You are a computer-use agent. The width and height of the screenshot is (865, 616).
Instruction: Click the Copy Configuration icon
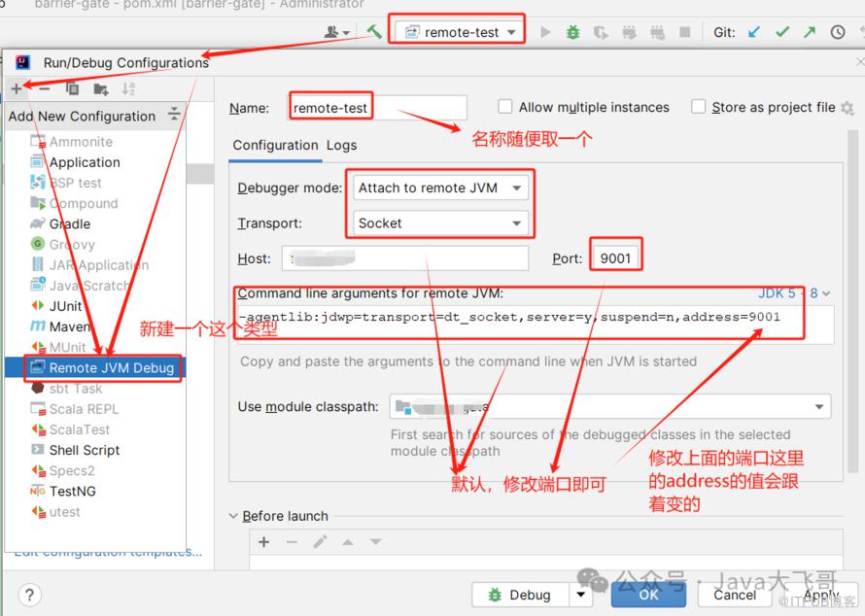coord(72,88)
